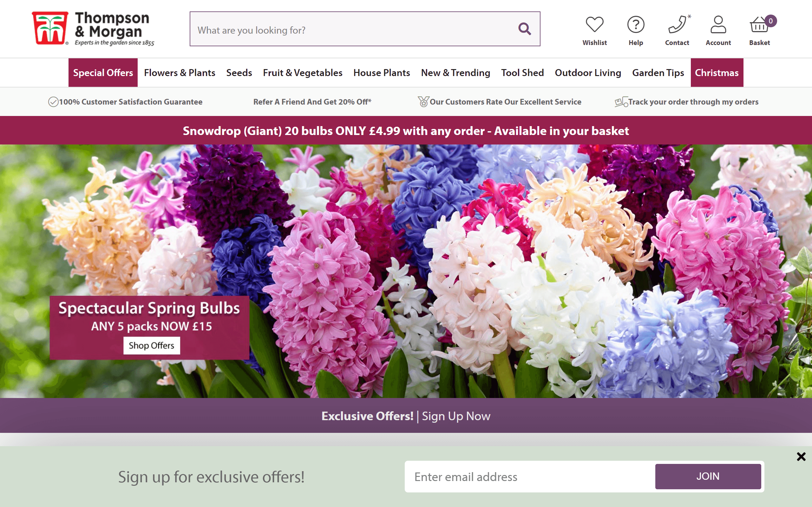Click the search magnifier icon
Image resolution: width=812 pixels, height=507 pixels.
pos(524,29)
